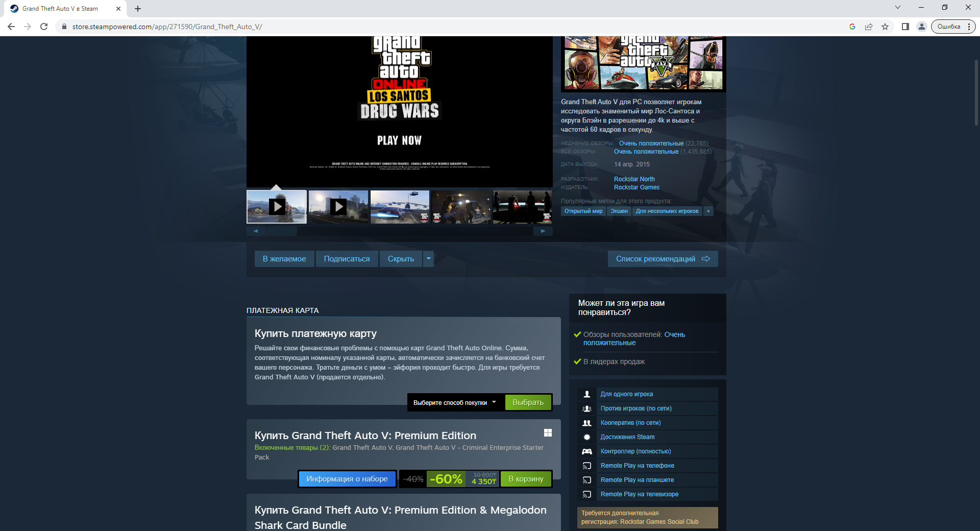
Task: Click the Ошибка browser error button
Action: click(x=953, y=27)
